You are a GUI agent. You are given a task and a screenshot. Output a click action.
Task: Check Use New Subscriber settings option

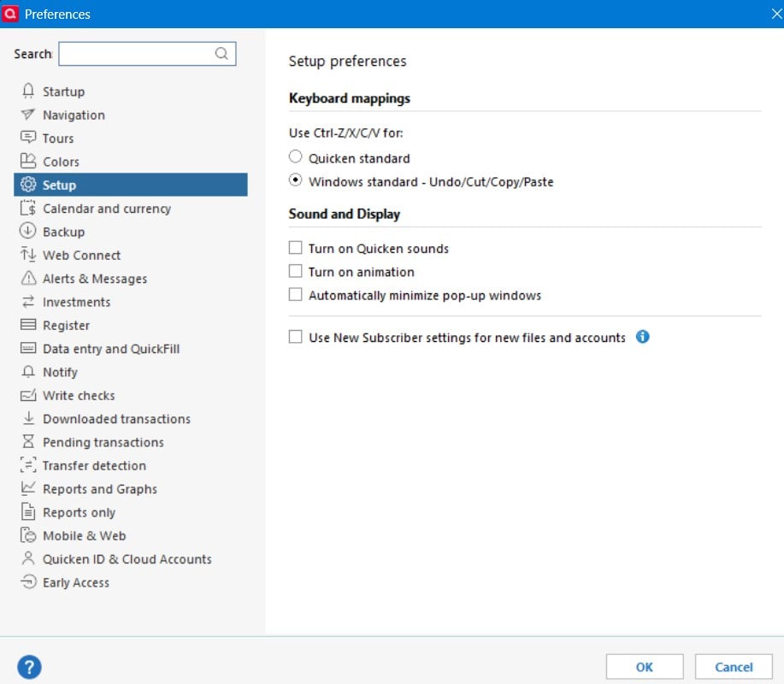coord(296,337)
